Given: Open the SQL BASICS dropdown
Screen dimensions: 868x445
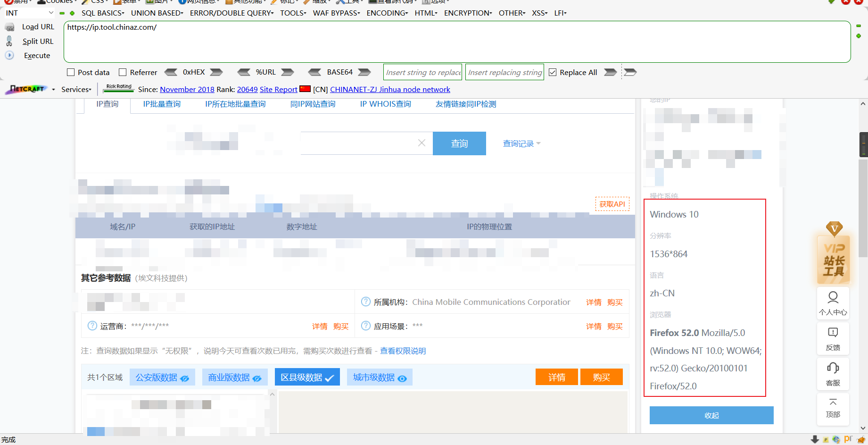Looking at the screenshot, I should point(102,13).
